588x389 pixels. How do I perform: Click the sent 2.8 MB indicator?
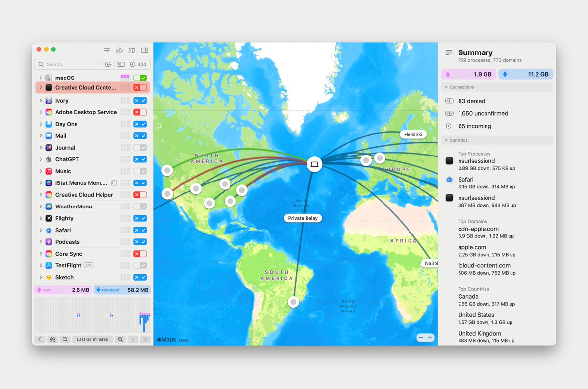point(63,290)
